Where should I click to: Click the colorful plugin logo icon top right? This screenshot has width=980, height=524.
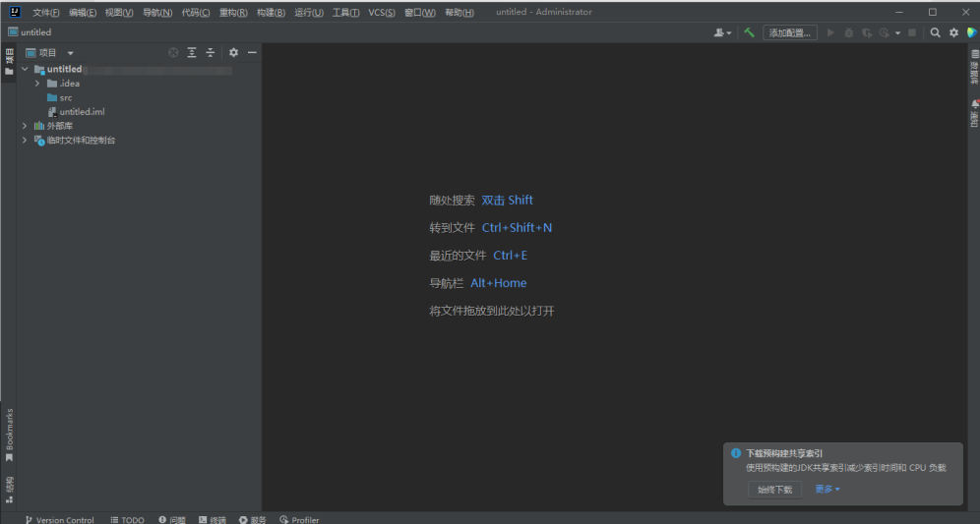pyautogui.click(x=972, y=32)
